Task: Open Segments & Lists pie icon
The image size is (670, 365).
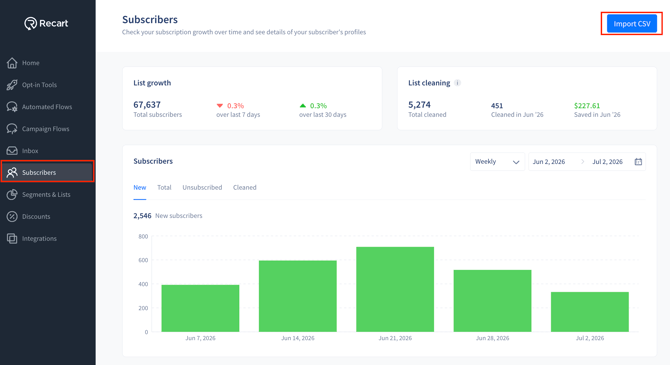Action: tap(12, 194)
